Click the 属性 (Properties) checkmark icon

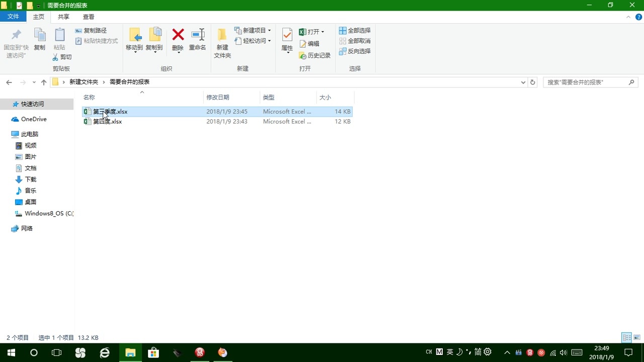287,35
